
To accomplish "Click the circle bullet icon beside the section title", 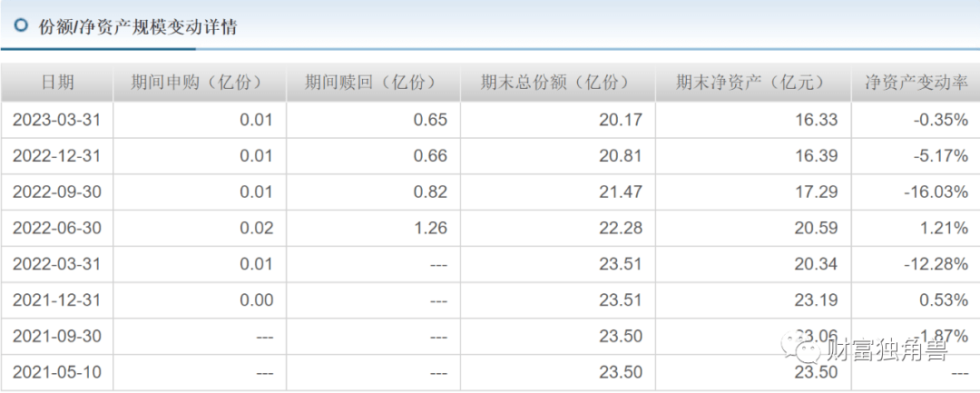I will coord(22,26).
